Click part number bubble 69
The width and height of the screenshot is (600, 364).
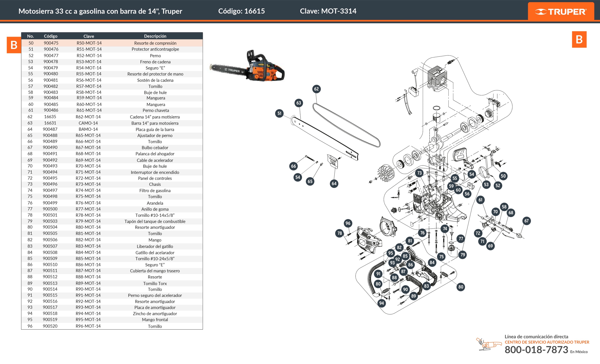pyautogui.click(x=490, y=246)
